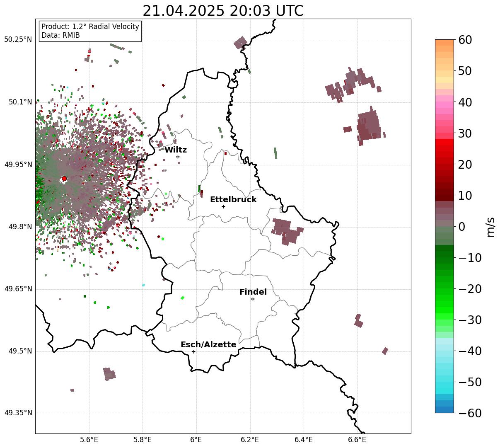The image size is (500, 448).
Task: Click the colorbar value 10
Action: pyautogui.click(x=465, y=196)
